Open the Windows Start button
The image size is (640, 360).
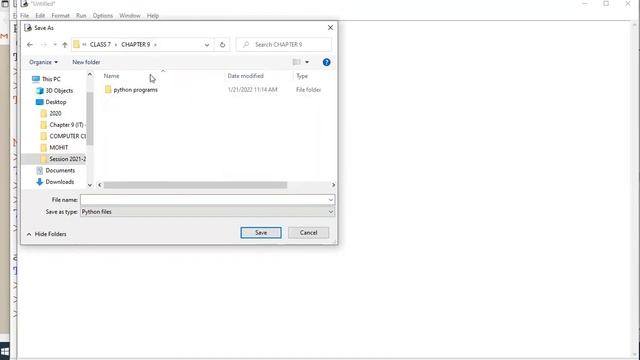4,352
